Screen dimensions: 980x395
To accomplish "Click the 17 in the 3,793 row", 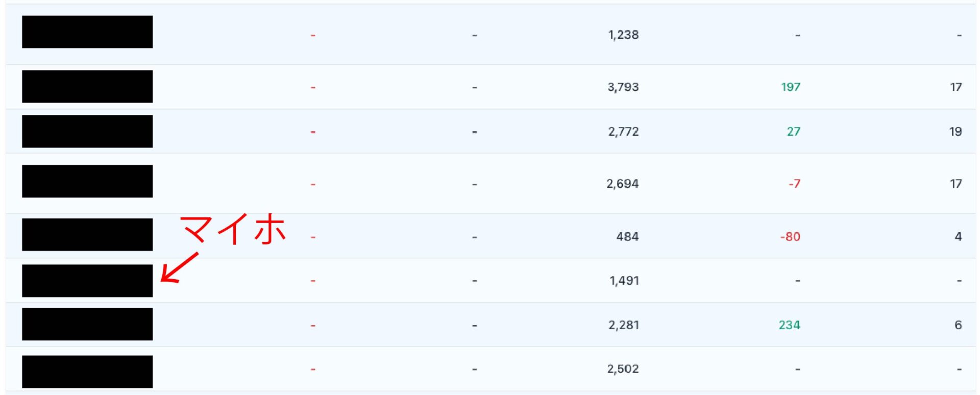I will (x=955, y=87).
